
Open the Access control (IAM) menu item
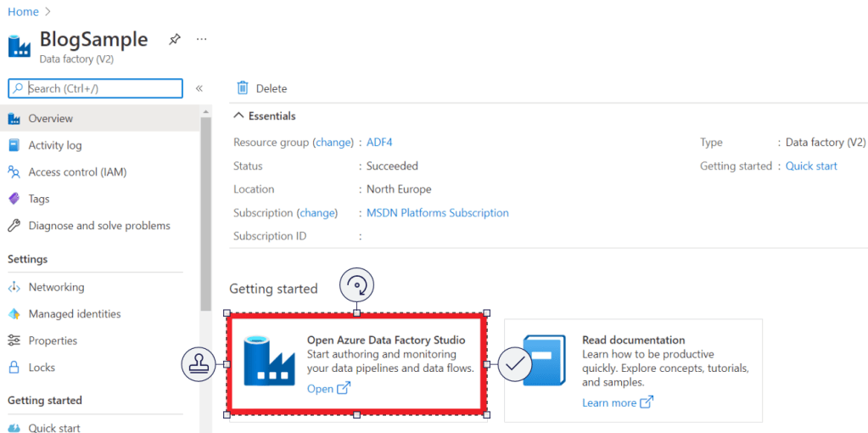tap(77, 172)
